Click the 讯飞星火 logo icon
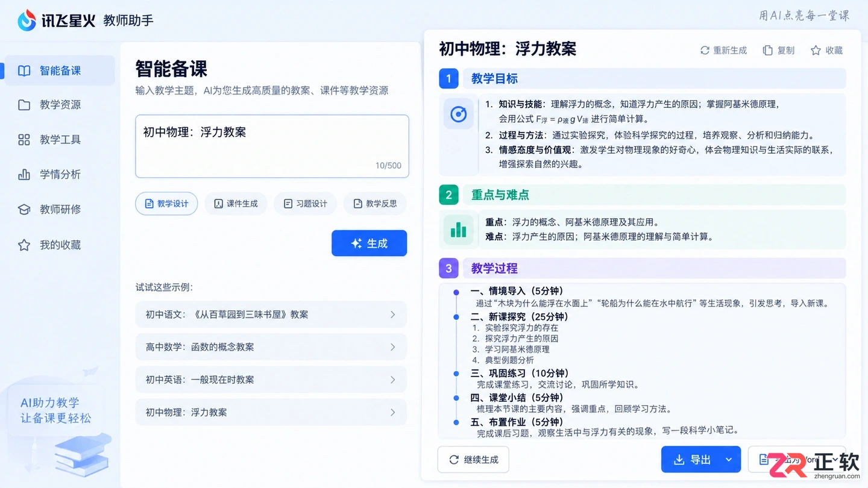The height and width of the screenshot is (488, 868). point(27,20)
